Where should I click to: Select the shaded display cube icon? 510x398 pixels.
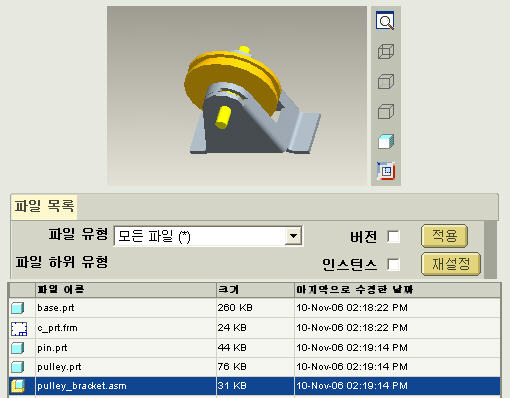tap(386, 141)
